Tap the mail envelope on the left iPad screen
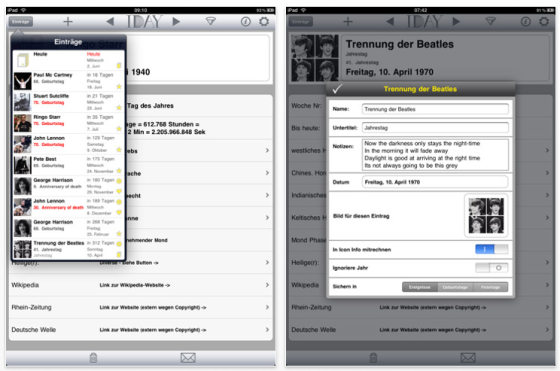Viewport: 560px width, 371px height. click(x=188, y=357)
